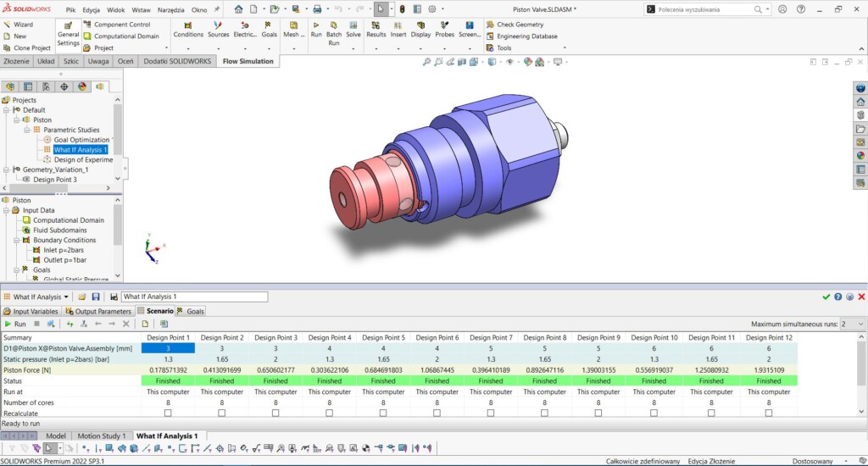Click the Probes icon in the ribbon

tap(444, 29)
